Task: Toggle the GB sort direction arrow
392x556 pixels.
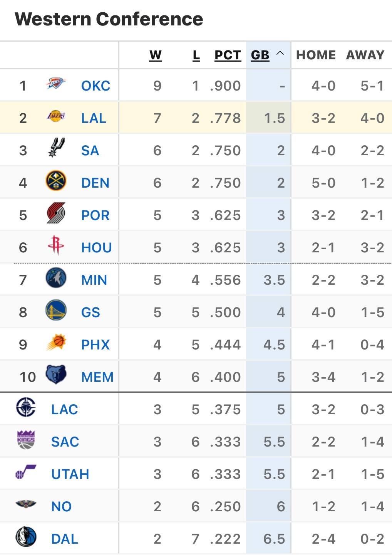Action: (280, 54)
